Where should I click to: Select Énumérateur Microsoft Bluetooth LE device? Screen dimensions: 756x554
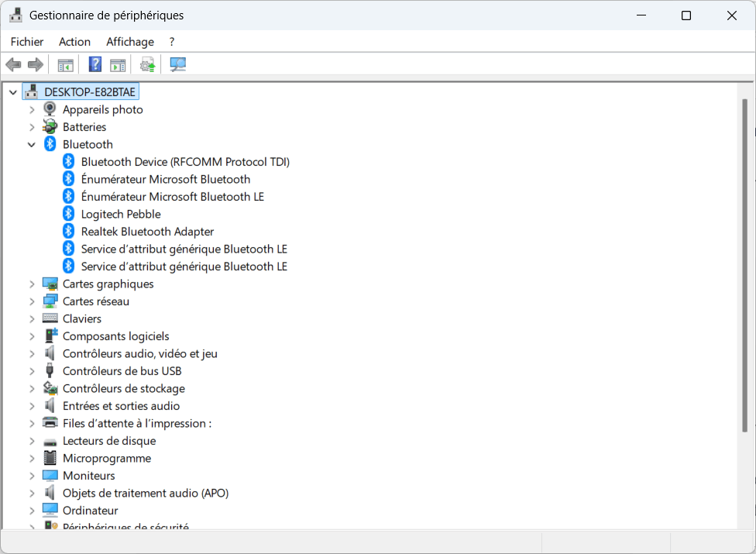click(x=173, y=196)
